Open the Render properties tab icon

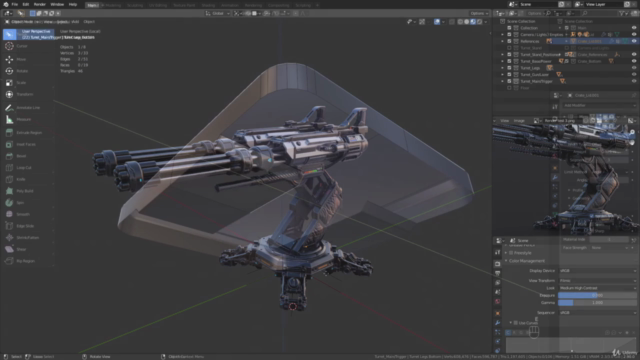pos(498,264)
